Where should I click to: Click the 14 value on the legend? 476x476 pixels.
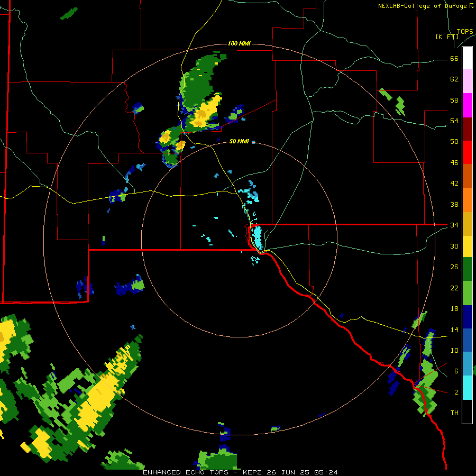(x=454, y=329)
